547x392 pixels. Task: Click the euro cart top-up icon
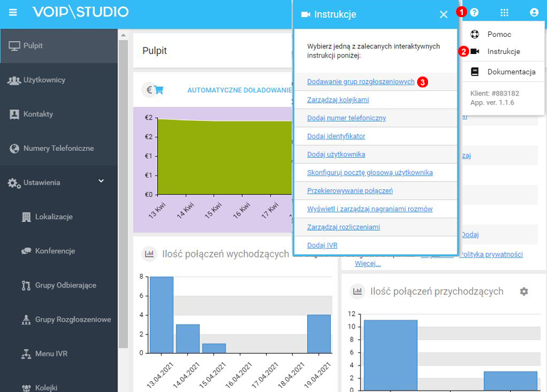pos(154,89)
